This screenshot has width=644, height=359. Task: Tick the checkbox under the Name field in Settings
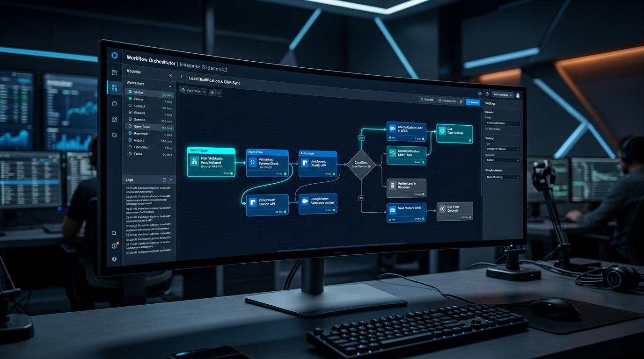[x=487, y=129]
